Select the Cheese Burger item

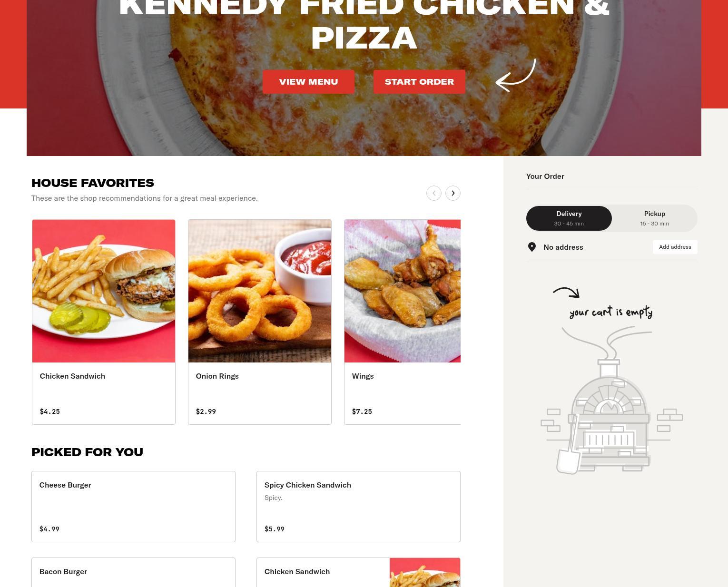pyautogui.click(x=133, y=507)
